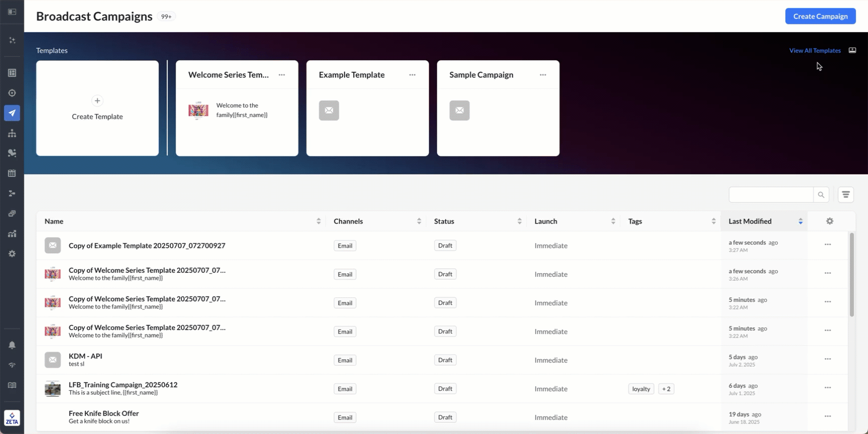868x434 pixels.
Task: Click the calendar icon in sidebar
Action: pos(12,173)
